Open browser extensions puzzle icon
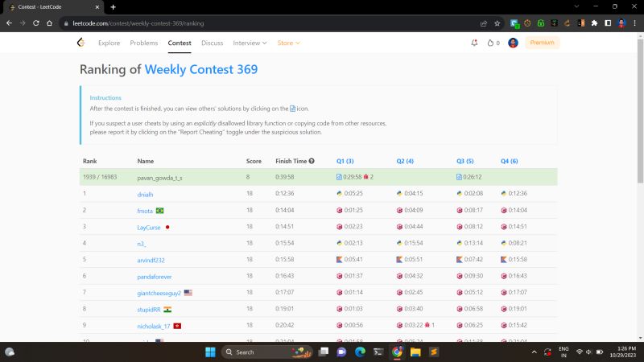Image resolution: width=644 pixels, height=362 pixels. [x=594, y=23]
